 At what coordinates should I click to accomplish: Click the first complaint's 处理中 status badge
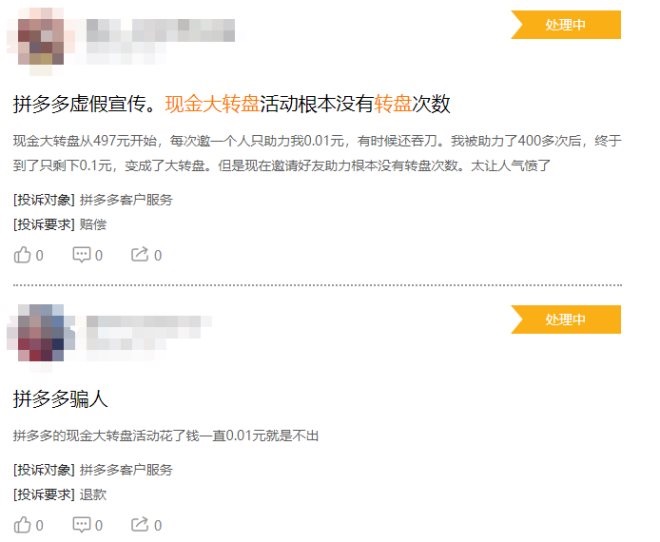point(566,25)
